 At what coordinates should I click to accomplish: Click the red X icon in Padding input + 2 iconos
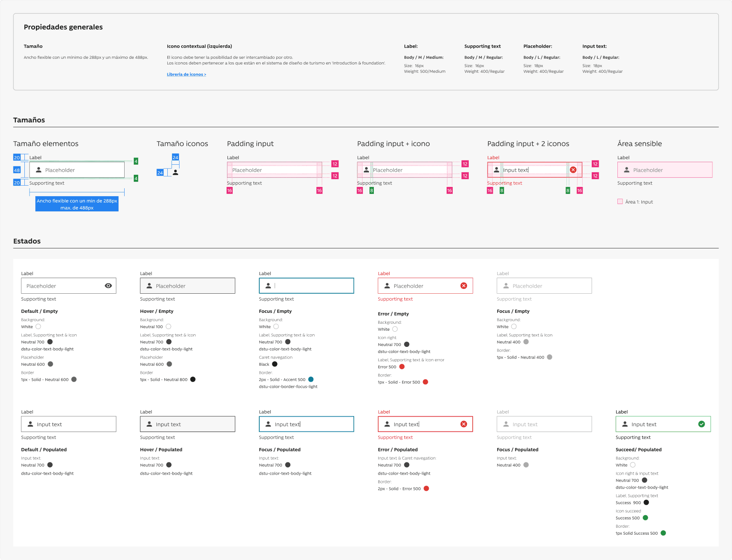click(x=573, y=170)
